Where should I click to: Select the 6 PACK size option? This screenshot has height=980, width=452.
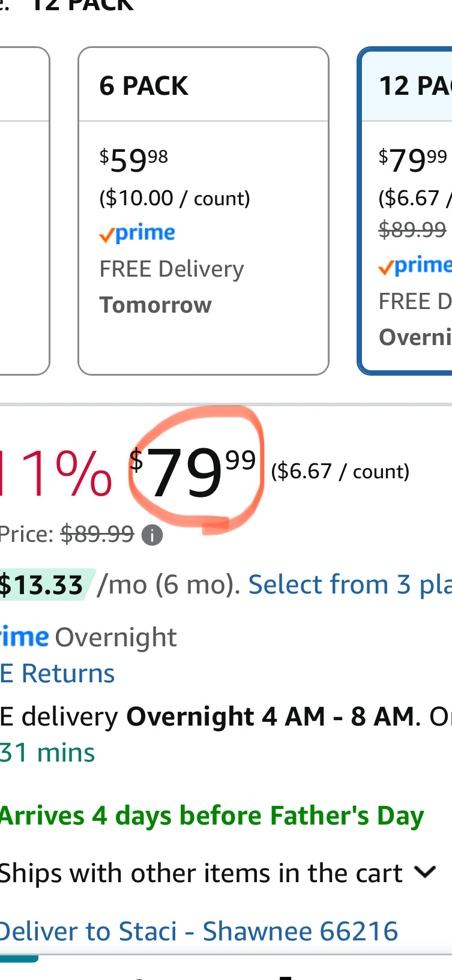(x=203, y=211)
